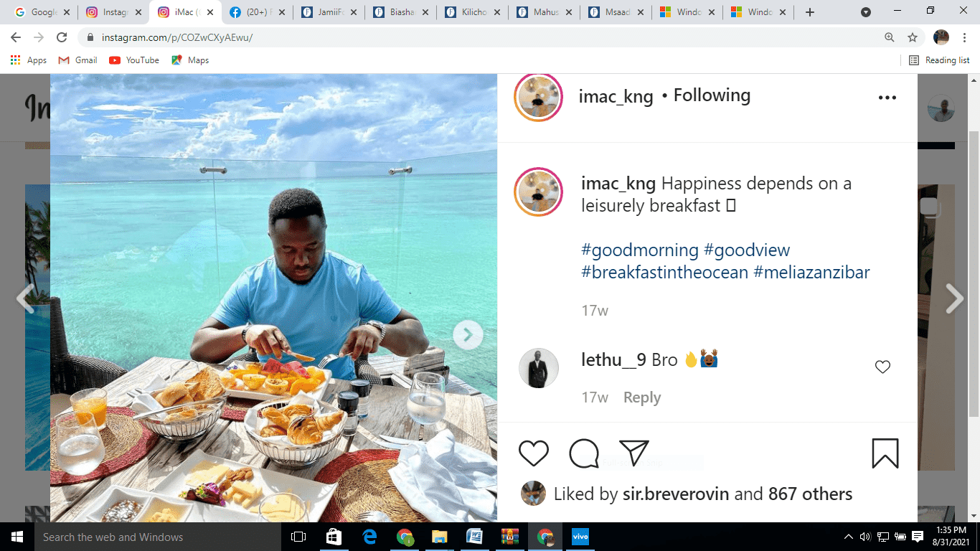Open the Reading list panel

pos(939,60)
